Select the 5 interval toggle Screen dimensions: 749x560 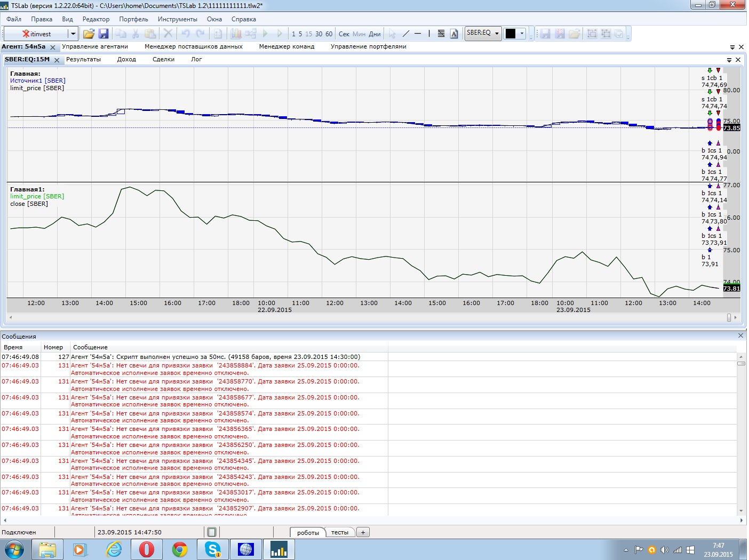coord(300,34)
